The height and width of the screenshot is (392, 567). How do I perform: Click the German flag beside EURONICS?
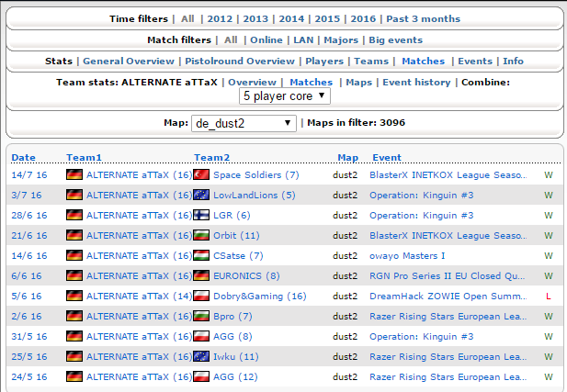[201, 276]
